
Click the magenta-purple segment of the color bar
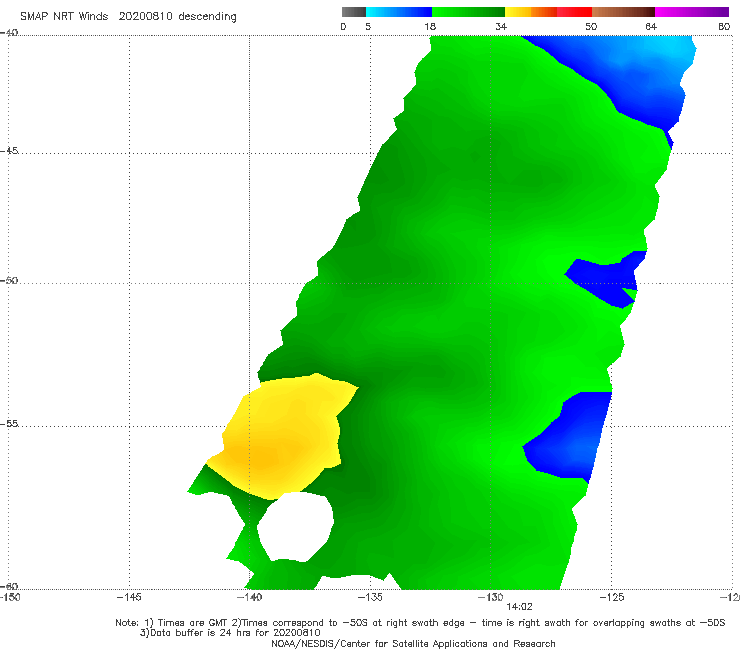692,12
